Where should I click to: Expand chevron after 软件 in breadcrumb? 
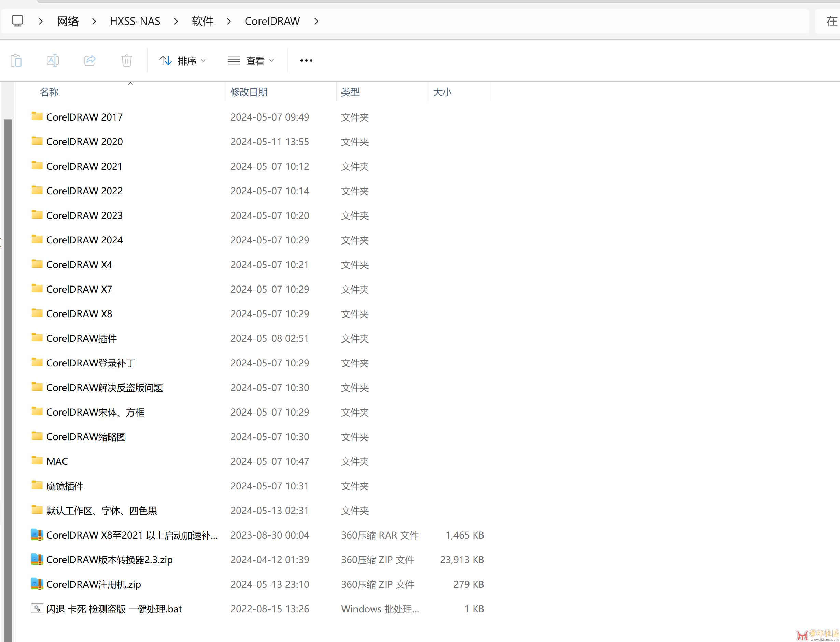pos(228,21)
